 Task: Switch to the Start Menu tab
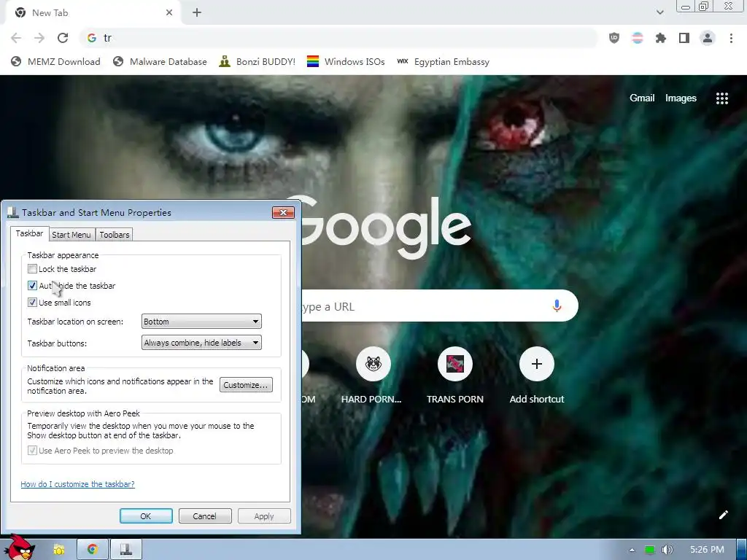71,235
